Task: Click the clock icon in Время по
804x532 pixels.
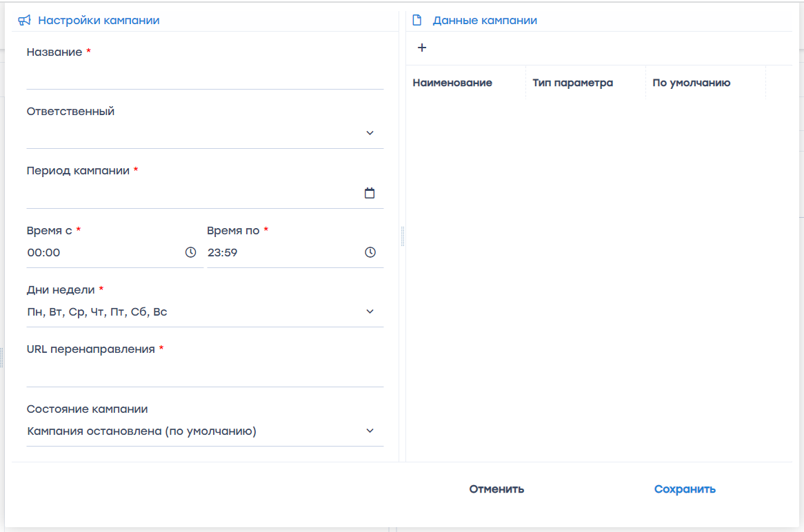Action: click(x=370, y=252)
